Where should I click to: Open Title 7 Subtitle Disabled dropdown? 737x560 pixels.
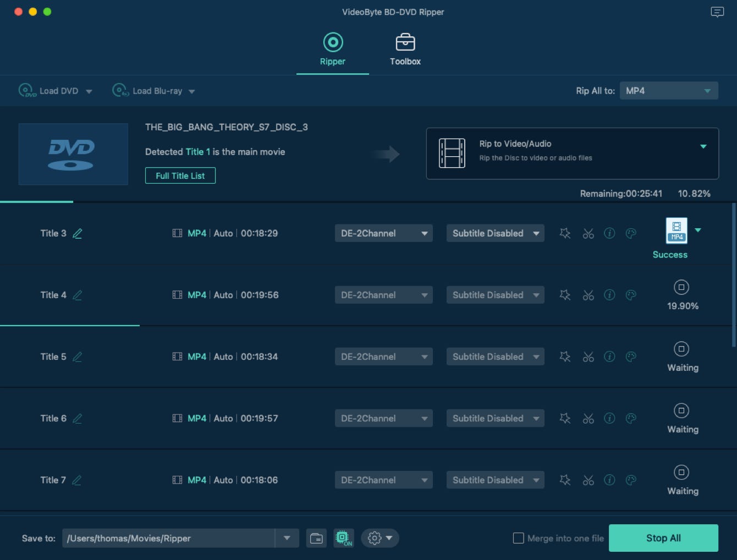tap(496, 480)
